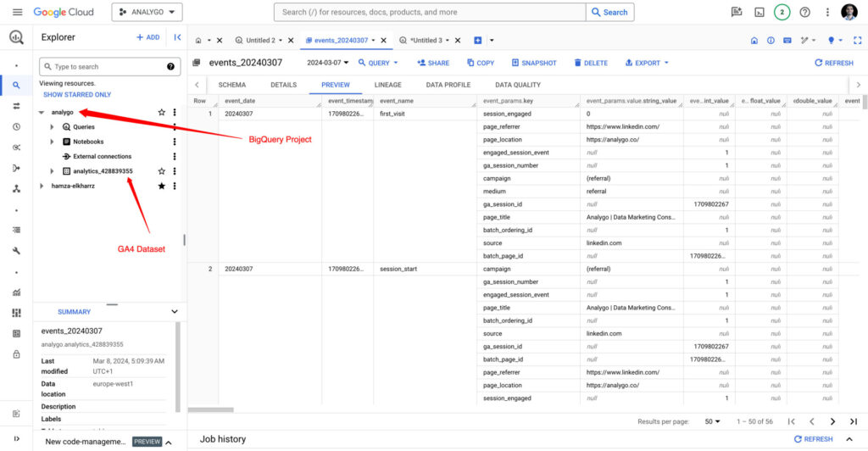
Task: Click the DELETE table trash button
Action: click(x=591, y=63)
